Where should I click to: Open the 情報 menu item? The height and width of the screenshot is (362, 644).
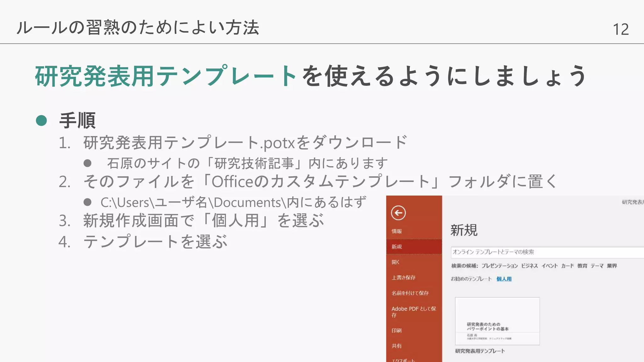tap(397, 231)
